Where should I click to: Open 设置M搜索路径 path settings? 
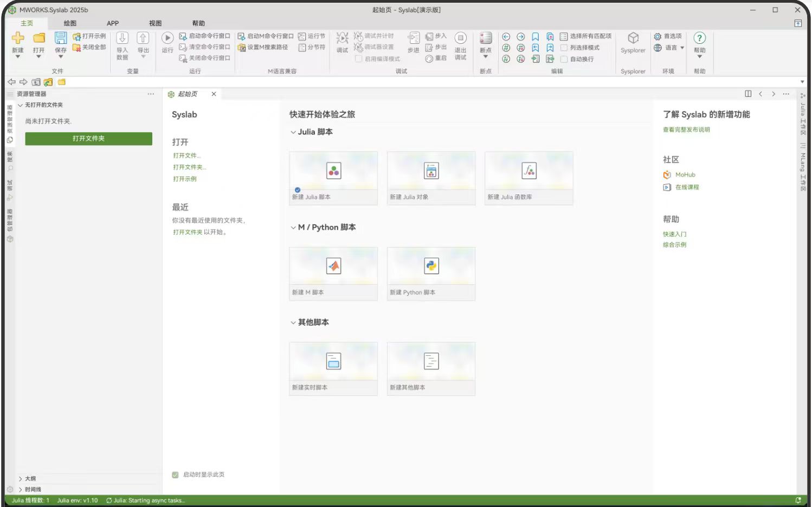tap(263, 47)
